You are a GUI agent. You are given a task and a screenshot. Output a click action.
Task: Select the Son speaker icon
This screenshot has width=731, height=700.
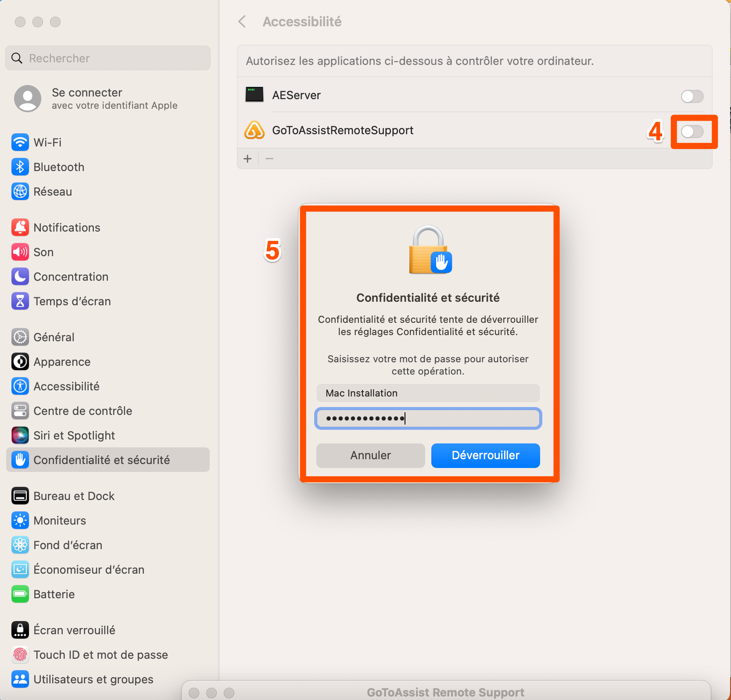click(20, 252)
